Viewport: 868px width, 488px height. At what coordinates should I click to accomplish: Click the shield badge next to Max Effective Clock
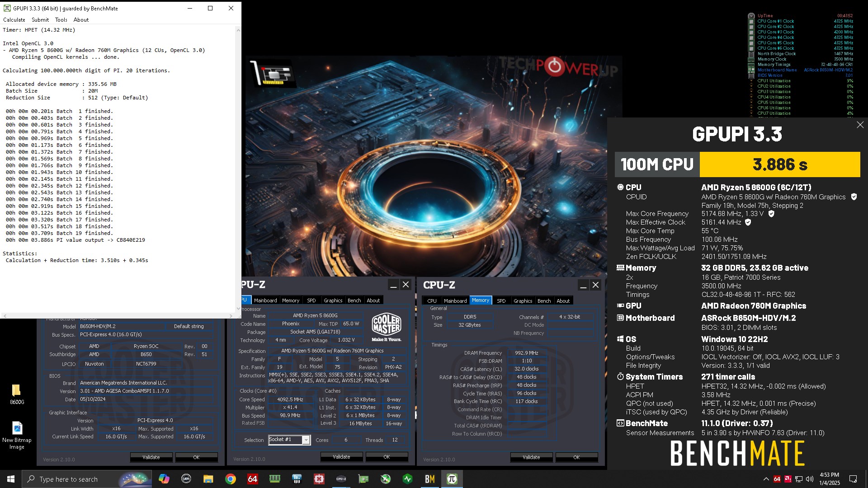pyautogui.click(x=748, y=222)
